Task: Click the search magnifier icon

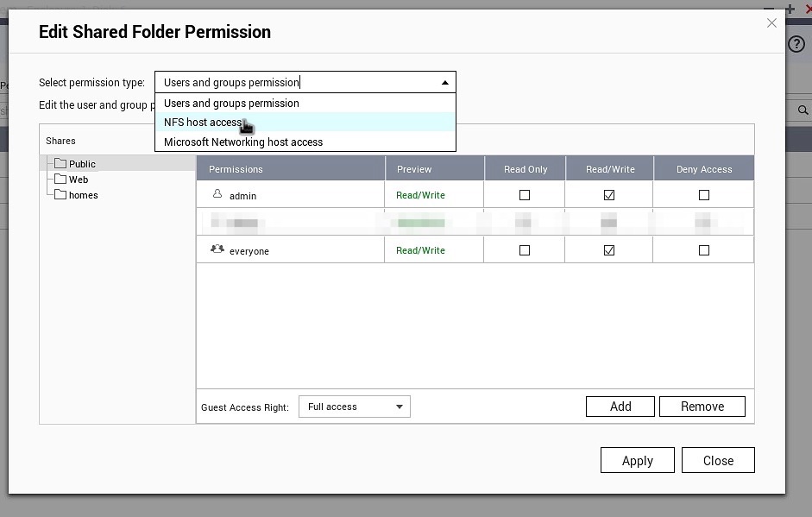Action: coord(803,110)
